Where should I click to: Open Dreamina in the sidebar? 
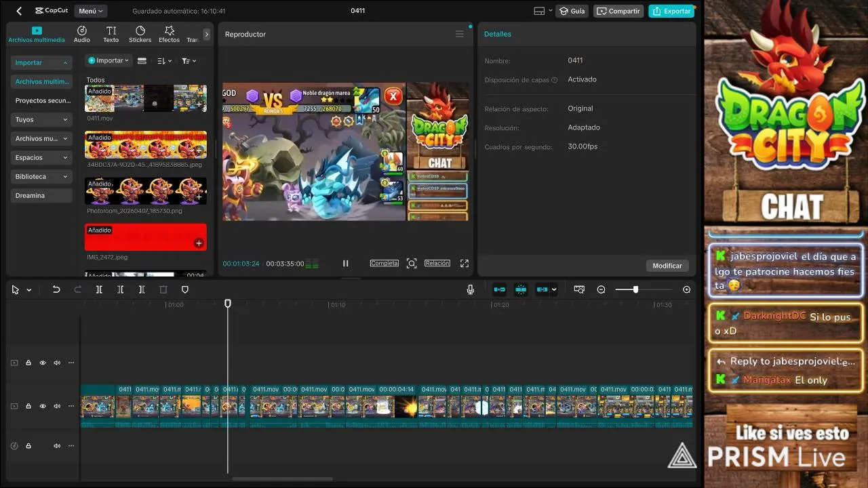click(x=42, y=195)
